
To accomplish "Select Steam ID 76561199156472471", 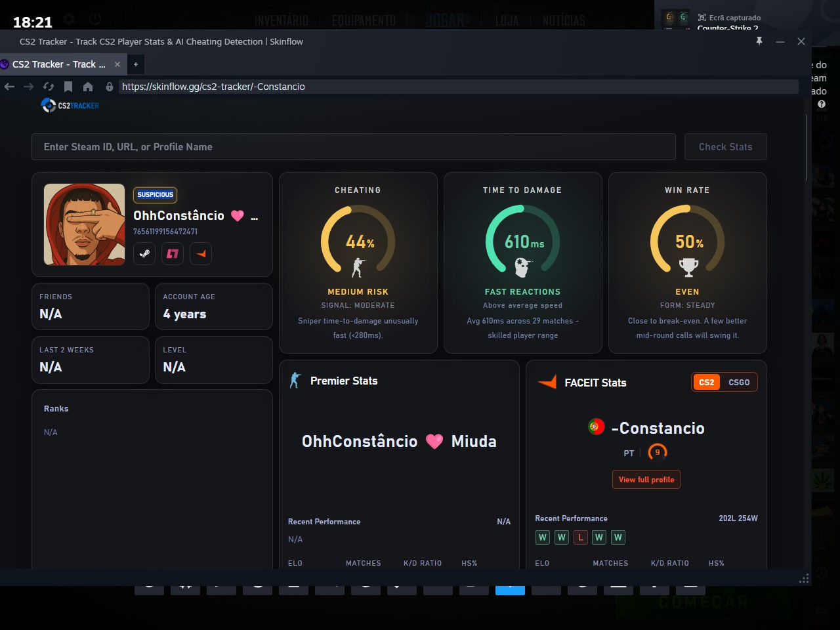I will click(x=165, y=232).
